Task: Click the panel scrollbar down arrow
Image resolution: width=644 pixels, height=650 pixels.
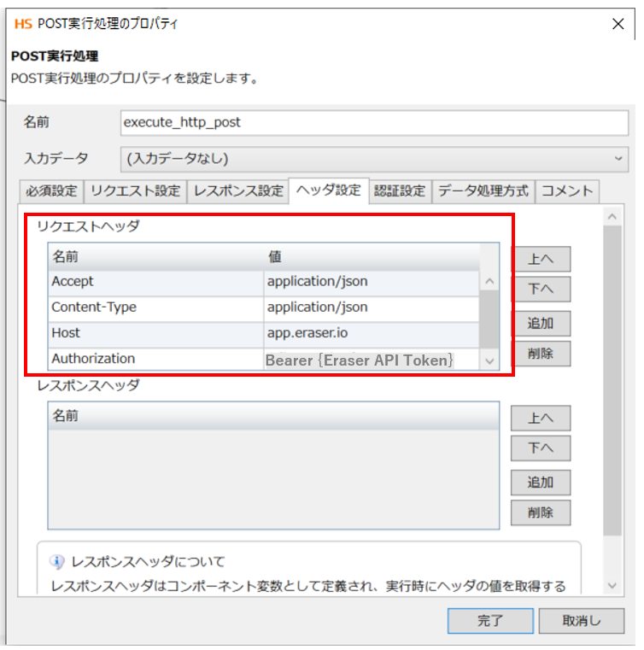Action: (x=612, y=586)
